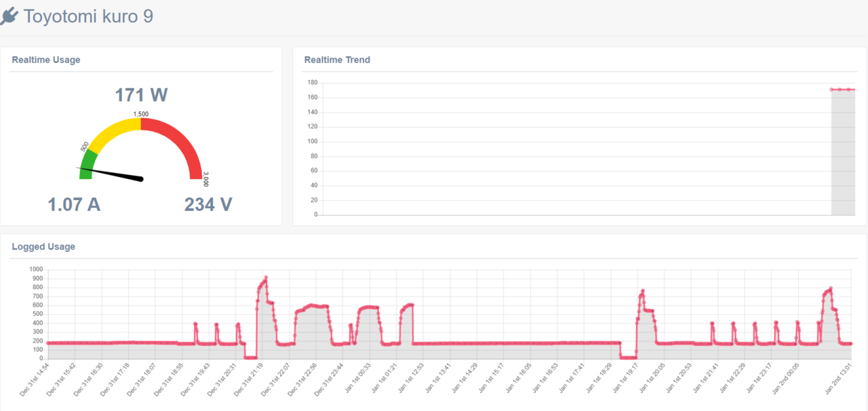Click the 40 axis label in Realtime Trend
This screenshot has width=868, height=411.
point(314,185)
